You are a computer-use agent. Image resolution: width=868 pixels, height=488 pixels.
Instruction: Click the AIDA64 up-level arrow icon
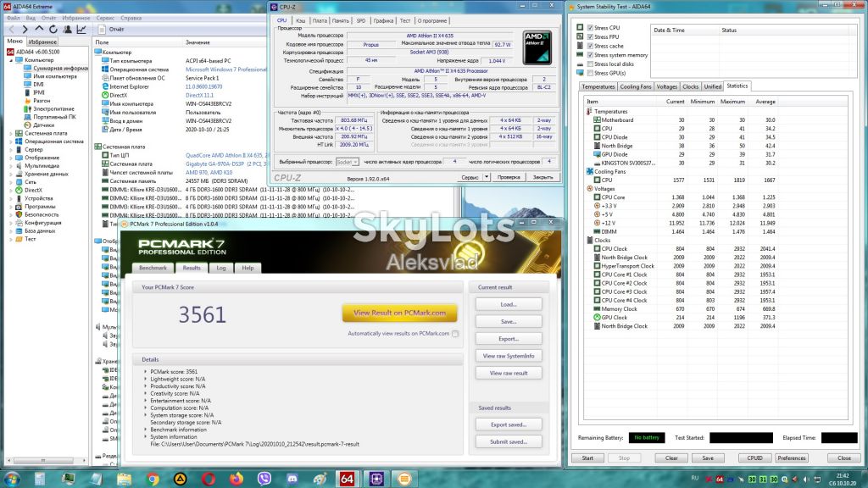tap(39, 30)
